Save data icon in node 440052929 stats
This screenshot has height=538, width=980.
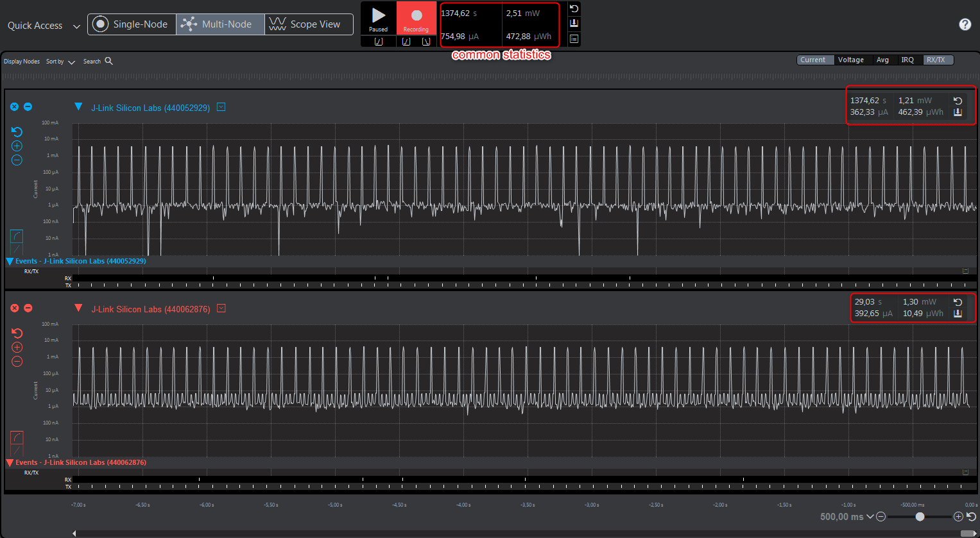tap(958, 112)
